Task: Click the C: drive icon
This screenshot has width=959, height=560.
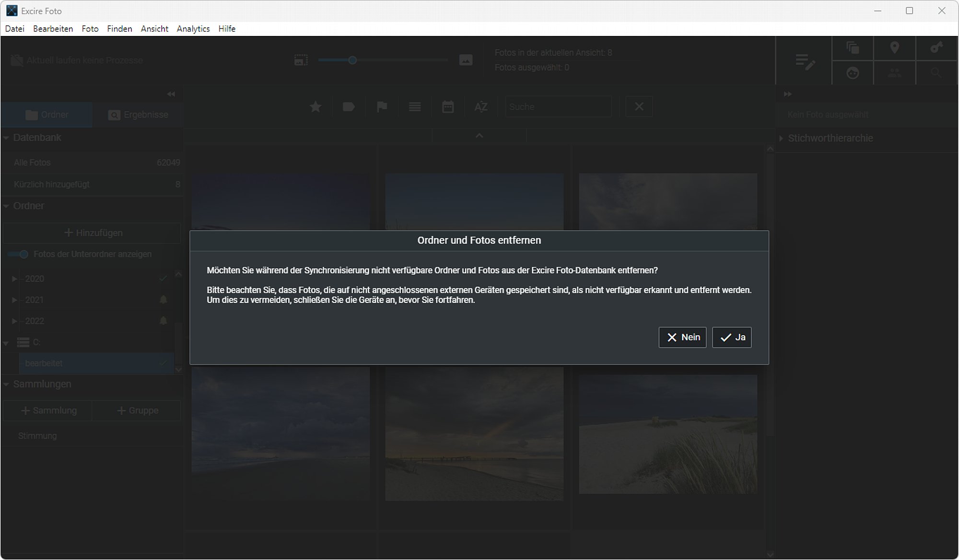Action: tap(23, 342)
